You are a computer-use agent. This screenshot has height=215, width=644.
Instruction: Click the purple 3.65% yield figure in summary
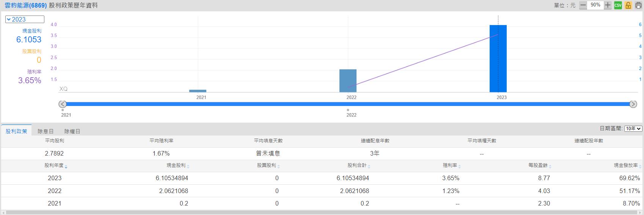tap(30, 80)
